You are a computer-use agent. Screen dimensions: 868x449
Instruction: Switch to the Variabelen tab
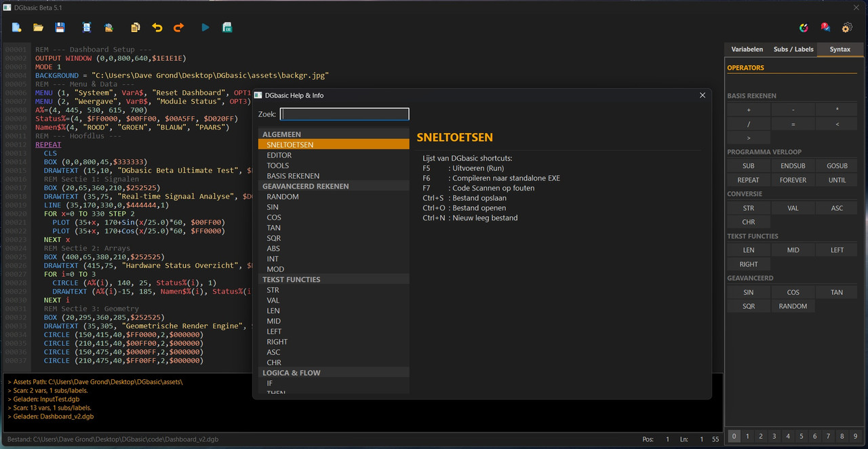click(x=747, y=50)
